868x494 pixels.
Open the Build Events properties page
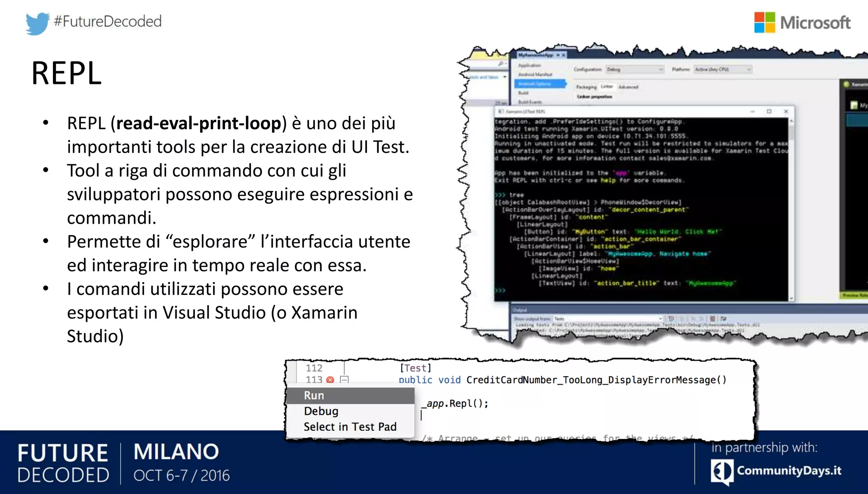tap(530, 102)
